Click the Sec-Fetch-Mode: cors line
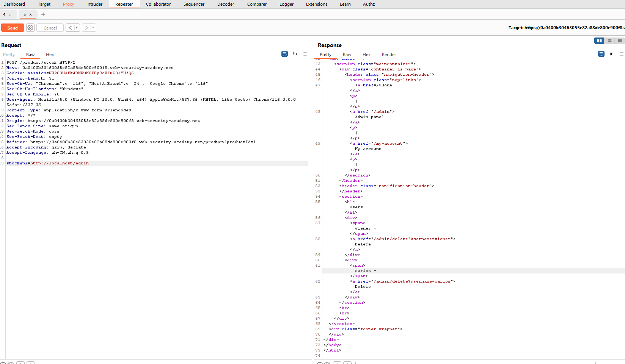625x364 pixels. pyautogui.click(x=33, y=131)
